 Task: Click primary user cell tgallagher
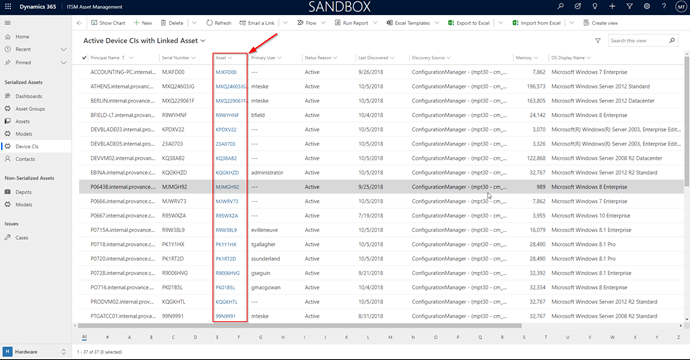(263, 244)
